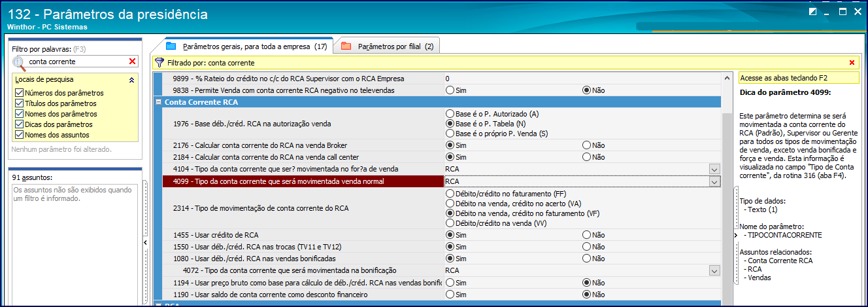Click related subject Conta Corrente RCA
The width and height of the screenshot is (868, 307).
780,261
